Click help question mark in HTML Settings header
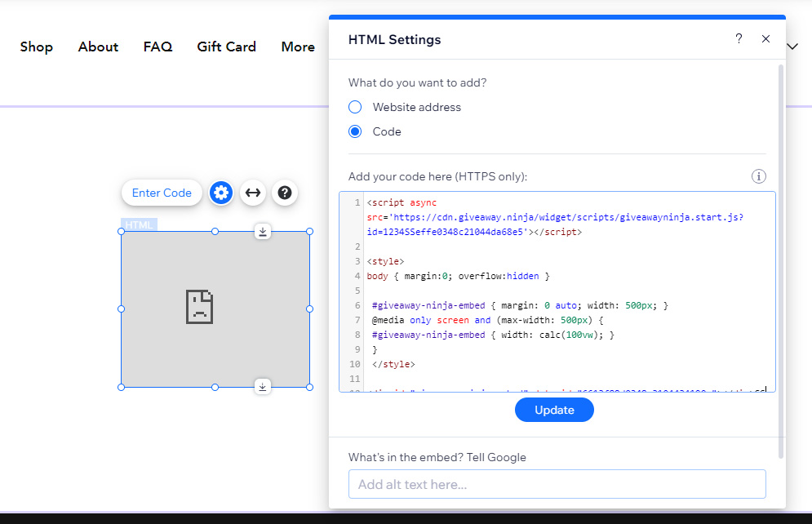812x524 pixels. coord(739,39)
